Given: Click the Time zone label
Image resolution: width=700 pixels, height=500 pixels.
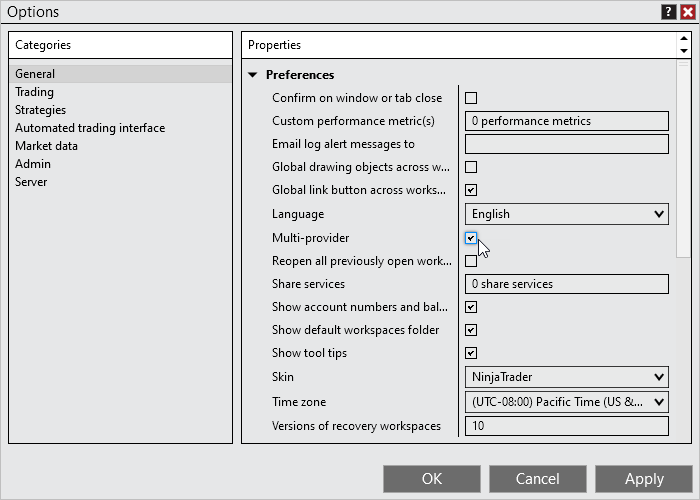Looking at the screenshot, I should 299,402.
